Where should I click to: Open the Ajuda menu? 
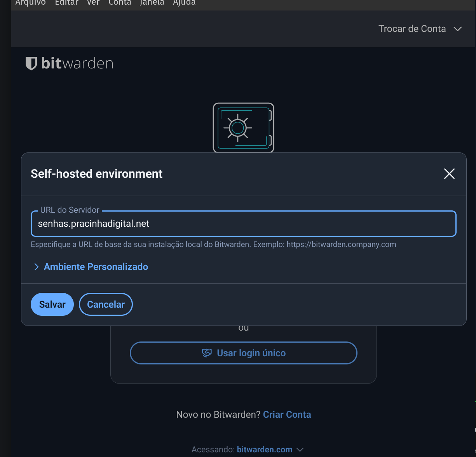[184, 3]
